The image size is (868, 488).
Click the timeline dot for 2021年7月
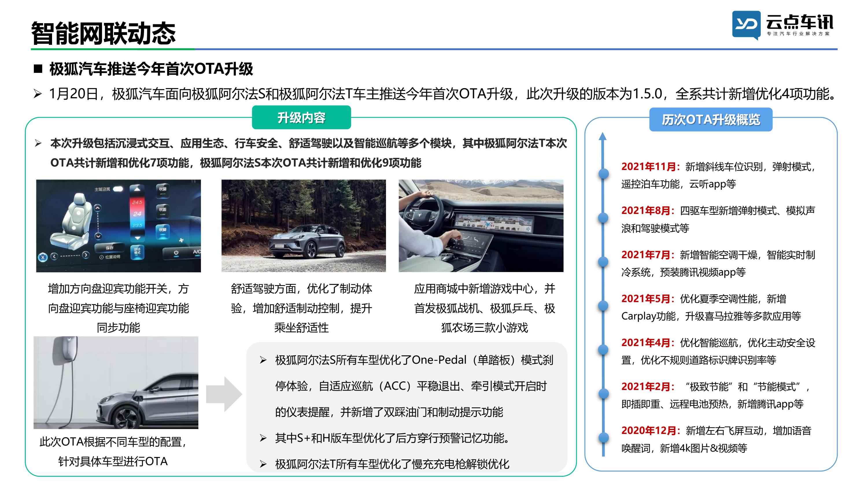[x=603, y=262]
